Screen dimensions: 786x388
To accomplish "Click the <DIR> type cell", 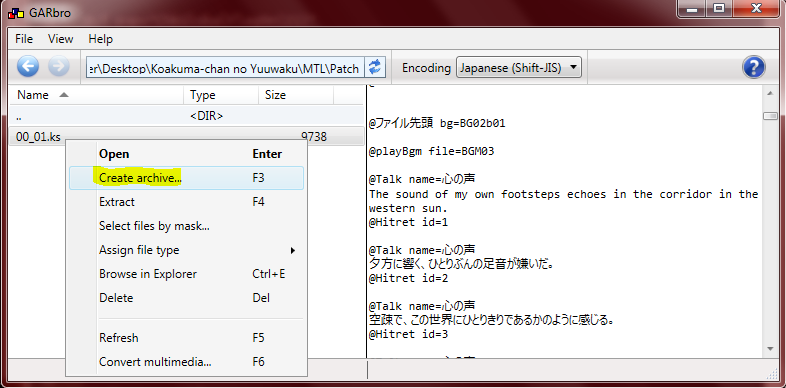I will [207, 116].
